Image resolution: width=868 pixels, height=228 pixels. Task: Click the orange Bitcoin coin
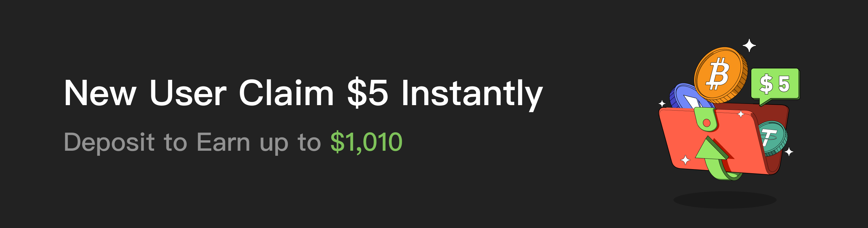720,75
